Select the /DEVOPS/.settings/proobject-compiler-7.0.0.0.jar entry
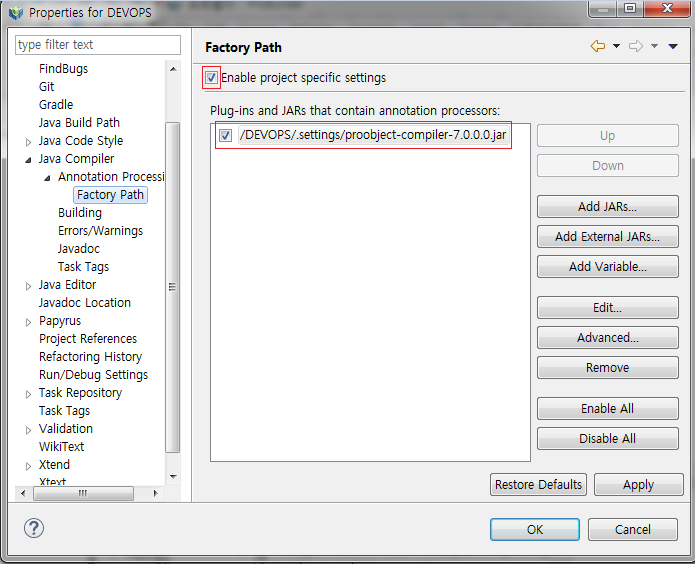This screenshot has height=564, width=695. click(373, 135)
